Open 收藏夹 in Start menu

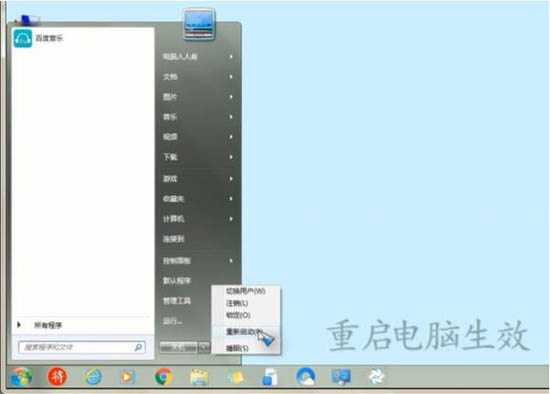coord(173,199)
